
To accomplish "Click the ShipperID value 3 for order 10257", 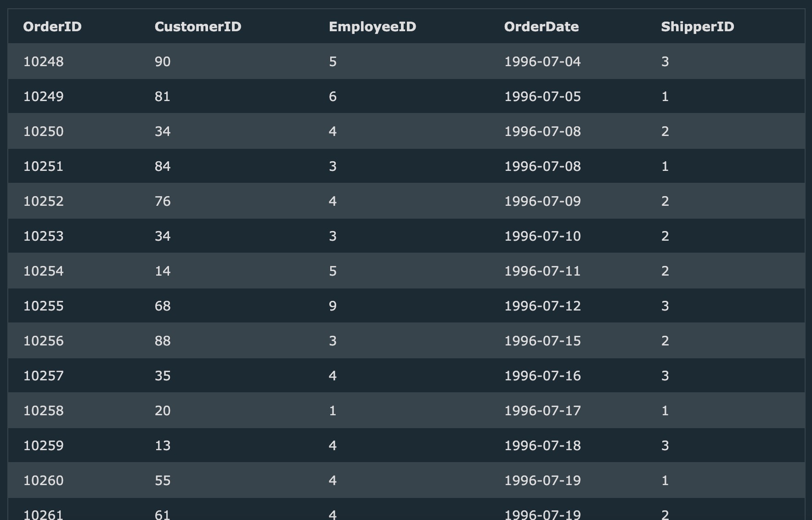I will pos(665,375).
